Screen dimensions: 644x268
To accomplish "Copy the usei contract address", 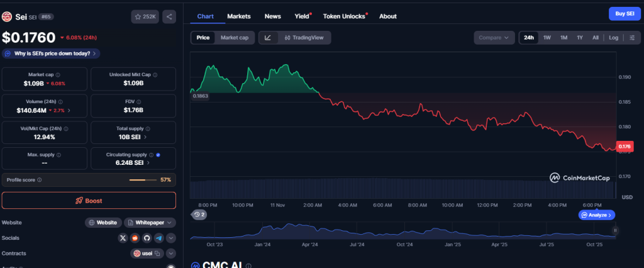I will [x=158, y=254].
